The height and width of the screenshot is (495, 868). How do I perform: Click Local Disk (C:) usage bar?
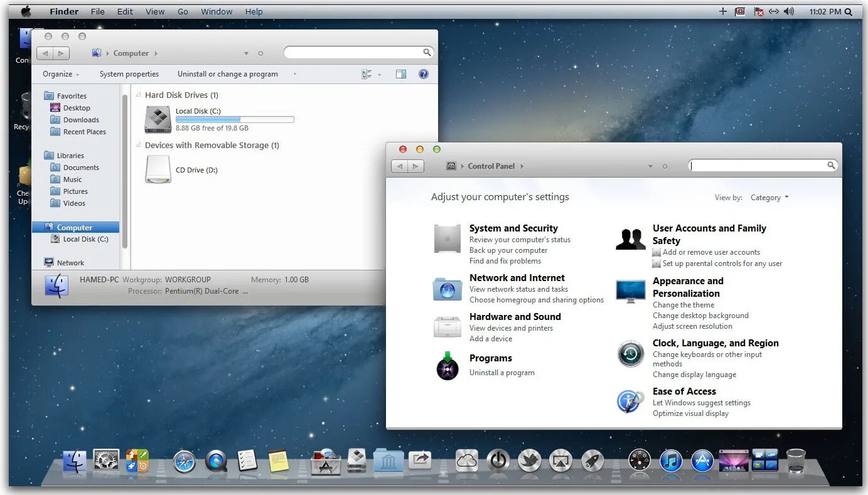click(x=235, y=119)
